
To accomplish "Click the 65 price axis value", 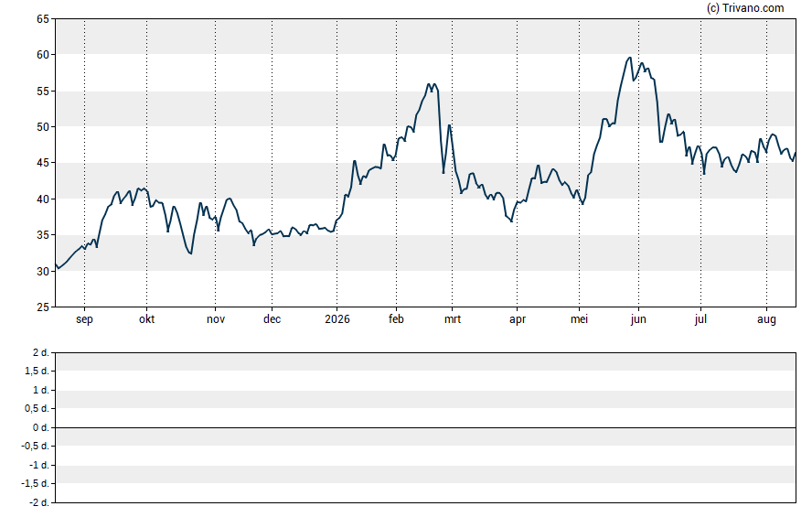I will pyautogui.click(x=43, y=19).
